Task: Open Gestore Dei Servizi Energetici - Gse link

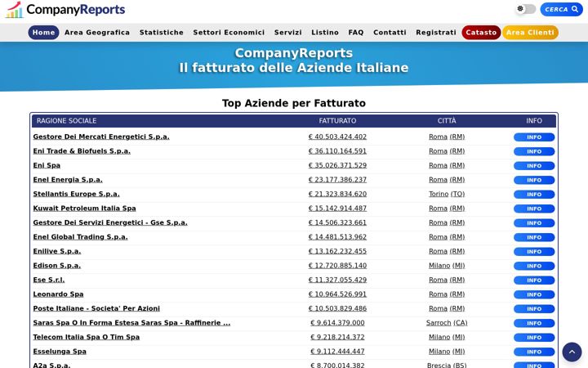Action: (x=110, y=222)
